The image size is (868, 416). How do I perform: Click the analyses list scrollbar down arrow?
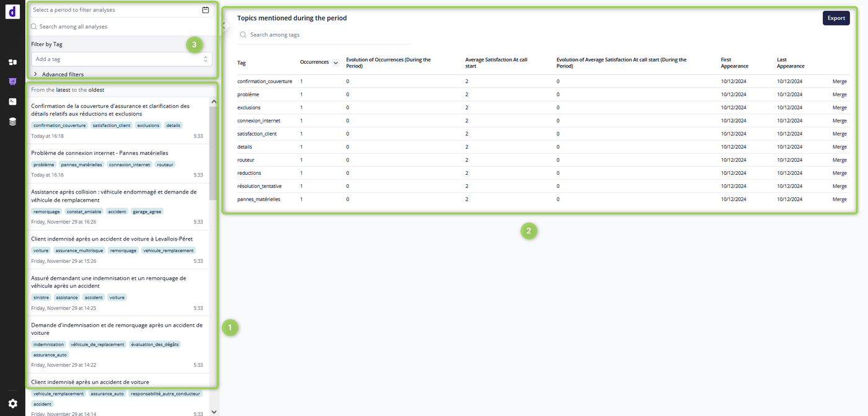tap(214, 411)
